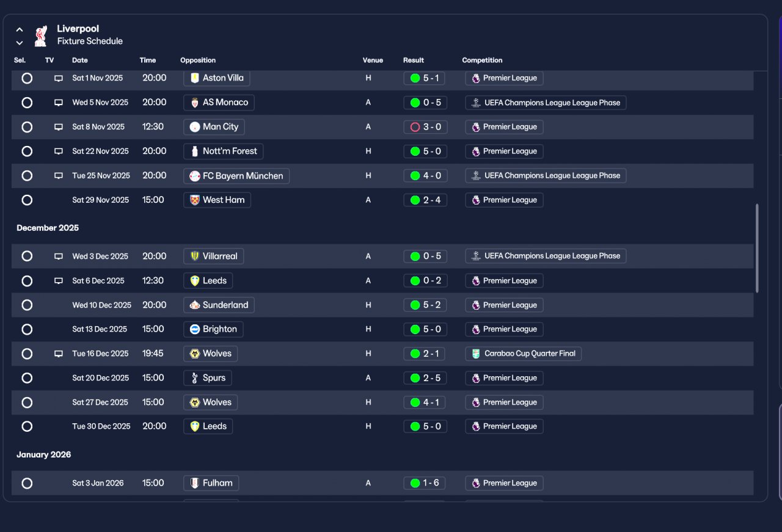Click the Brighton club badge icon
Image resolution: width=782 pixels, height=532 pixels.
(195, 329)
